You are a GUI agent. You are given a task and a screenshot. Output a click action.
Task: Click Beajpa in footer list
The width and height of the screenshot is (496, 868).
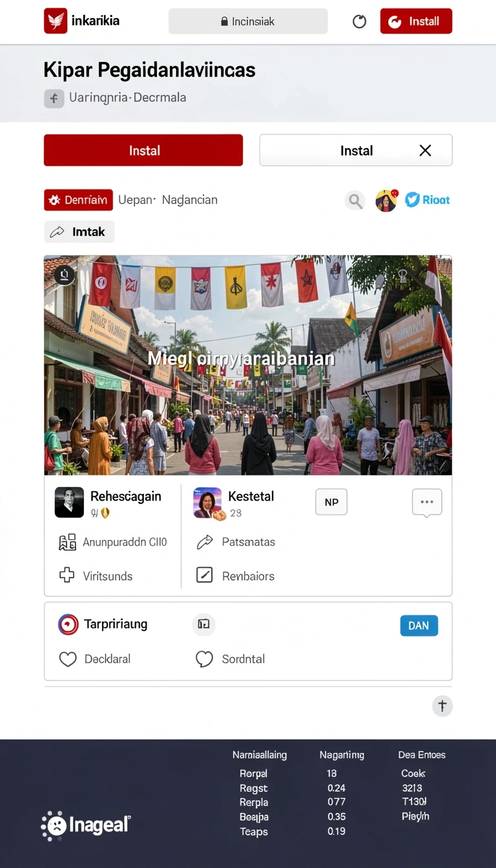[x=254, y=817]
